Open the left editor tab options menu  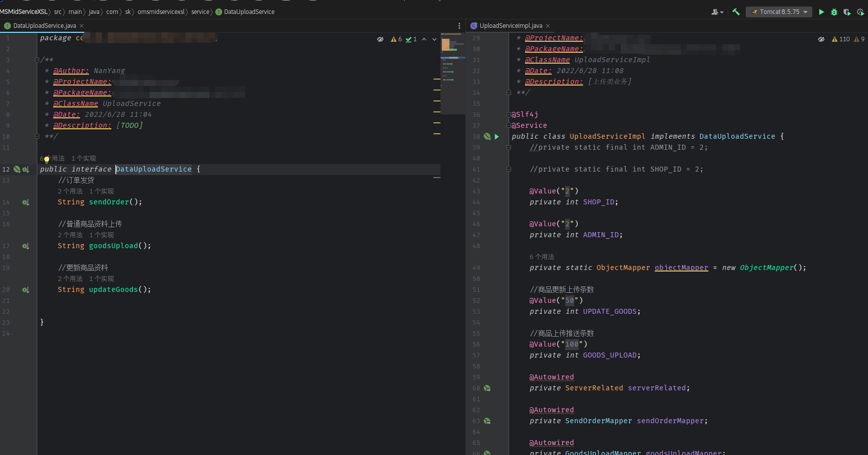pyautogui.click(x=459, y=26)
